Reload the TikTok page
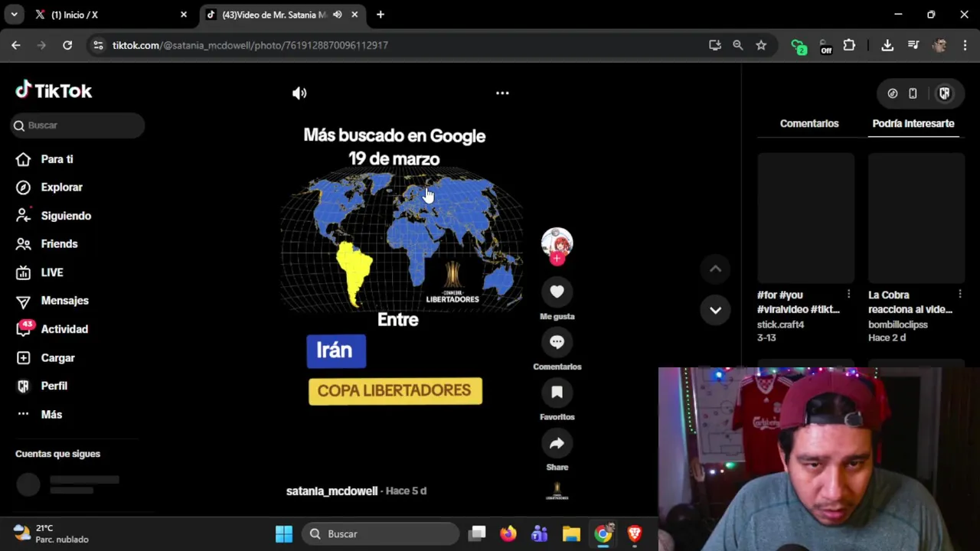The image size is (980, 551). click(x=67, y=45)
